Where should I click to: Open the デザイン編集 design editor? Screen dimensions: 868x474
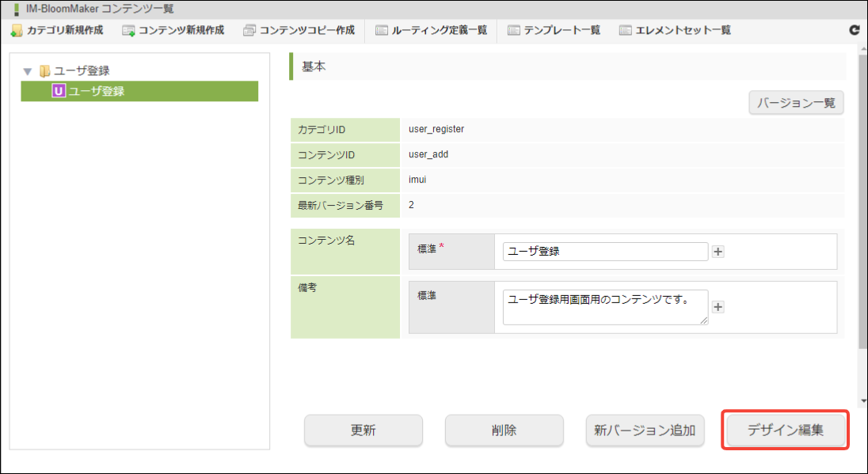[x=786, y=430]
